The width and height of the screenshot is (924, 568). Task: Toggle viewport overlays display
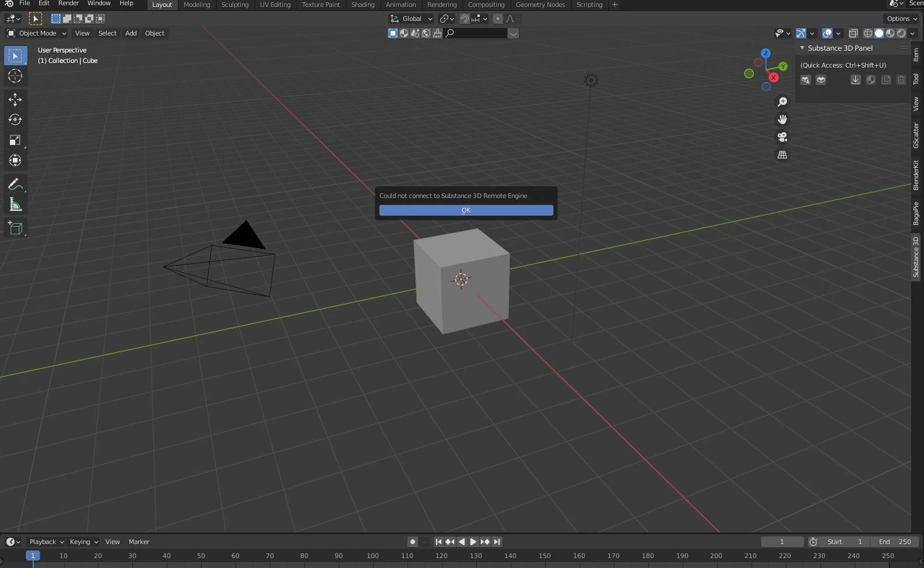point(827,33)
